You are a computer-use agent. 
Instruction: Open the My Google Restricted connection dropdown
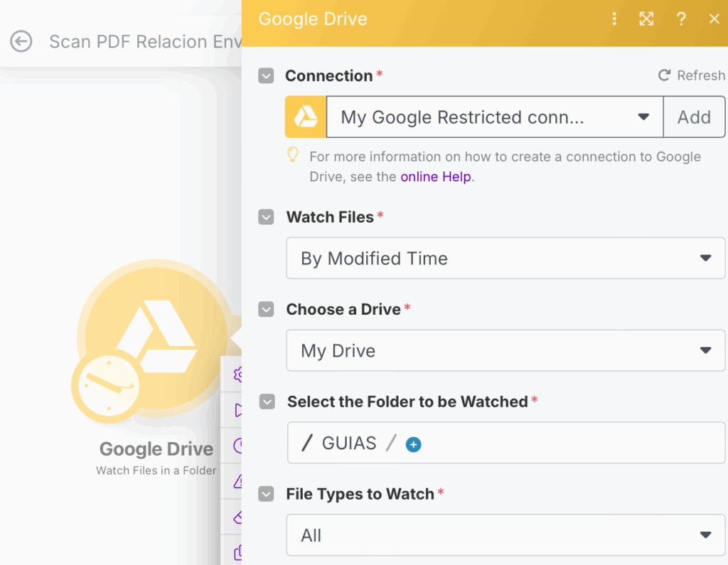[x=495, y=117]
